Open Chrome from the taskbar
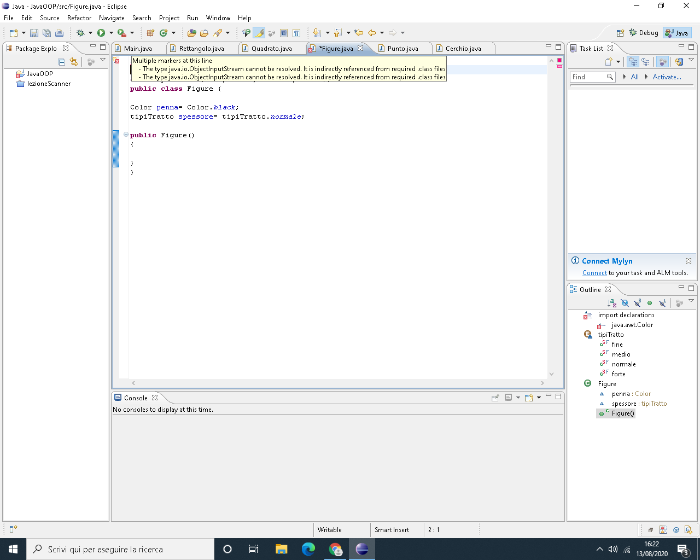 (335, 549)
